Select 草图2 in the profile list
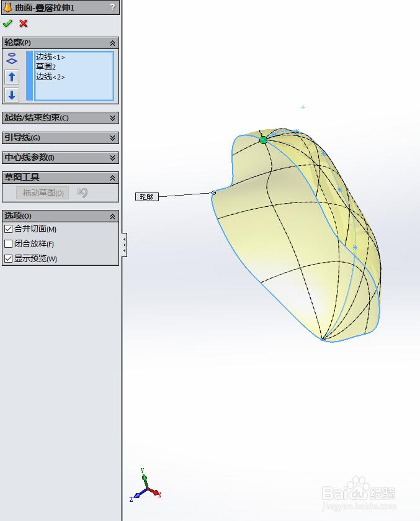The image size is (420, 521). point(46,66)
